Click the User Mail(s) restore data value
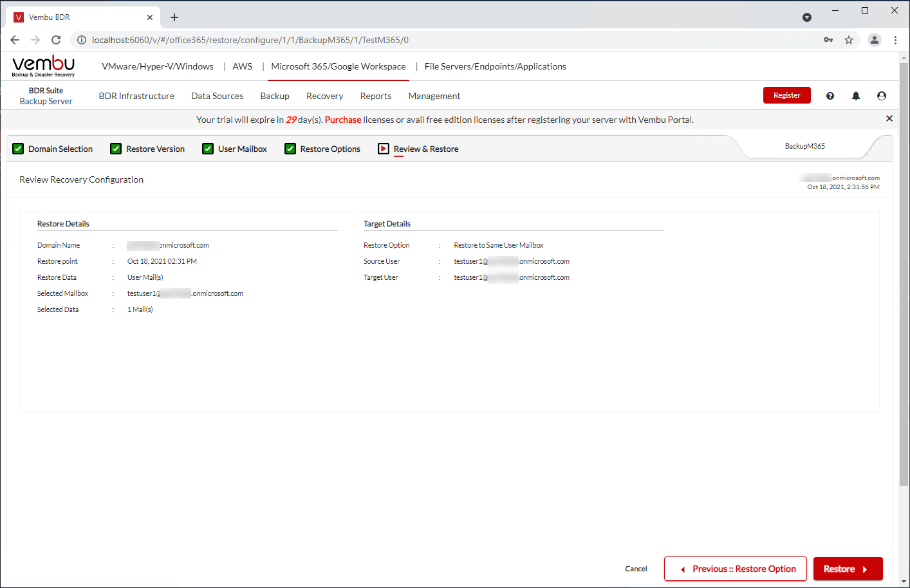This screenshot has width=910, height=588. click(x=145, y=277)
